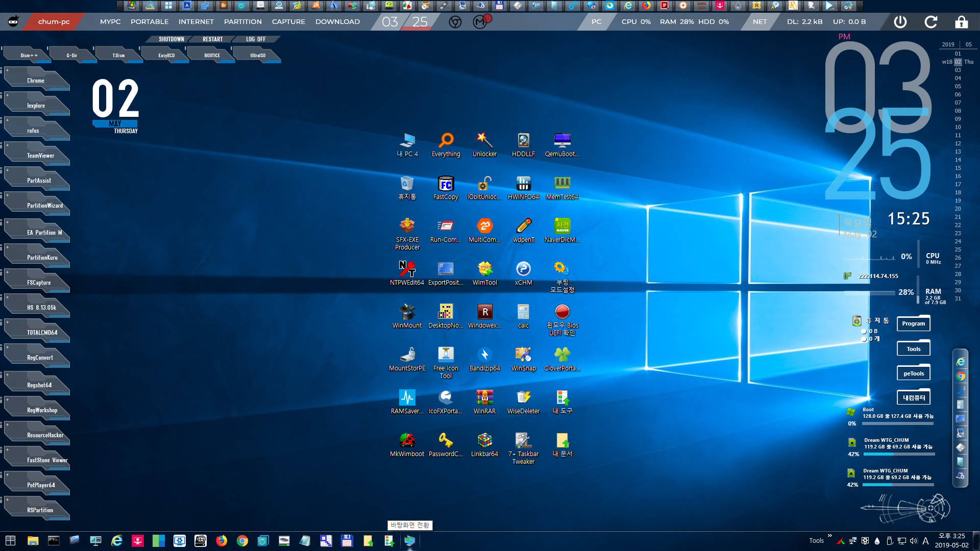This screenshot has height=551, width=980.
Task: Open the INTERNET menu
Action: point(196,22)
